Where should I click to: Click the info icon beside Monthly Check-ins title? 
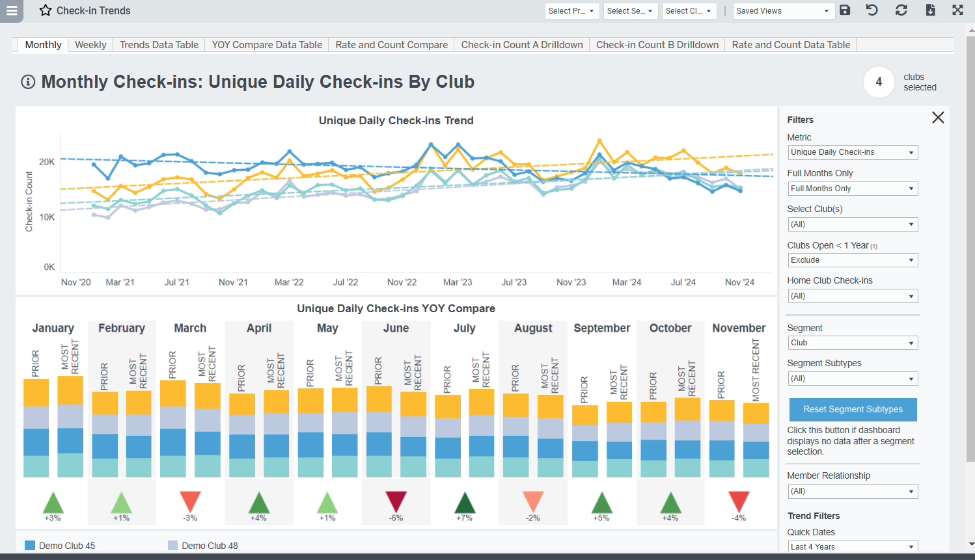(x=28, y=82)
